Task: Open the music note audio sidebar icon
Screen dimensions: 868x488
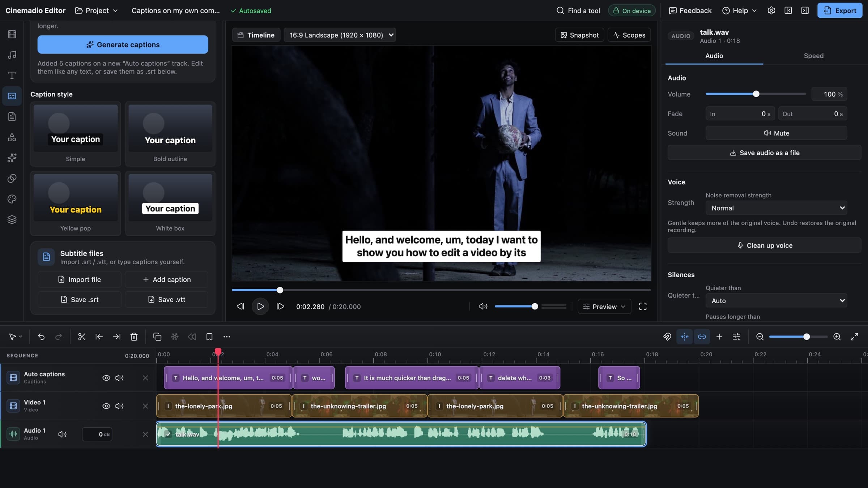Action: 12,55
